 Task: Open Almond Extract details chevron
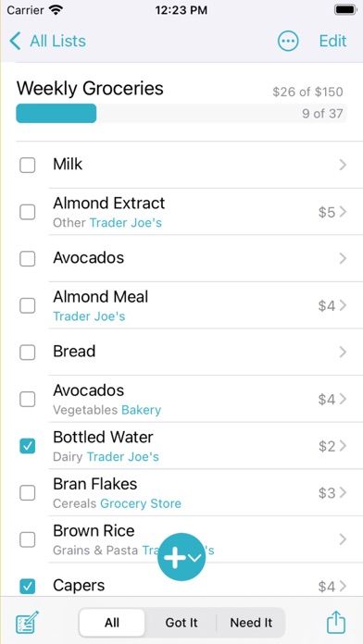343,212
